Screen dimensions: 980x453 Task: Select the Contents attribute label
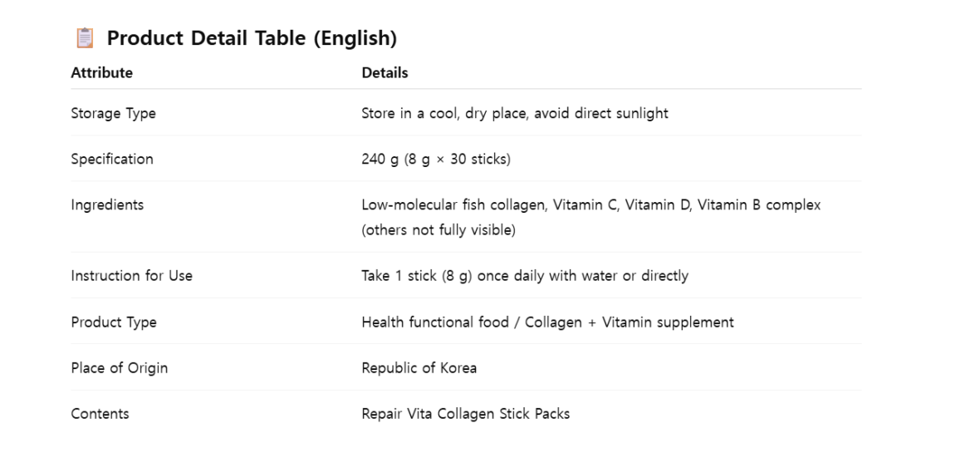coord(100,413)
